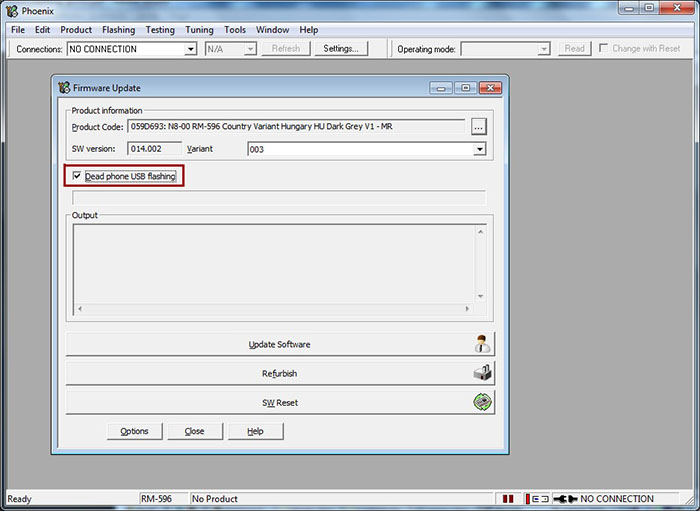Click the Refurbish button

pyautogui.click(x=280, y=374)
